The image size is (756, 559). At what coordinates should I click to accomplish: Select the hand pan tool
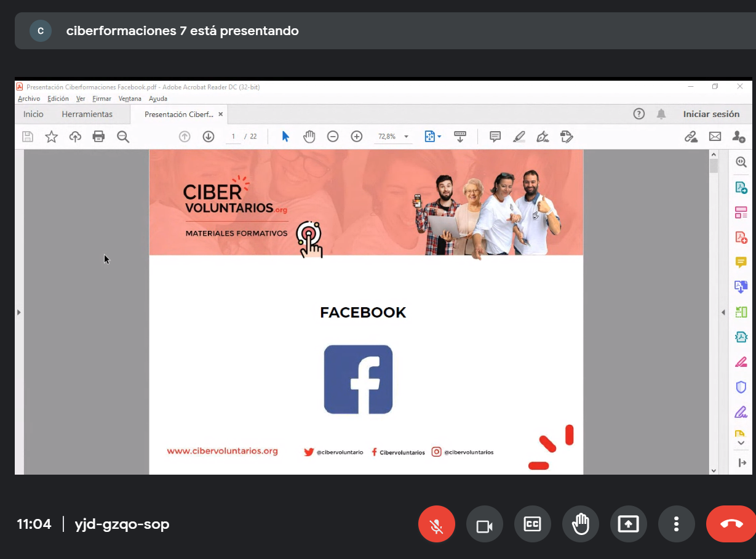pos(309,137)
